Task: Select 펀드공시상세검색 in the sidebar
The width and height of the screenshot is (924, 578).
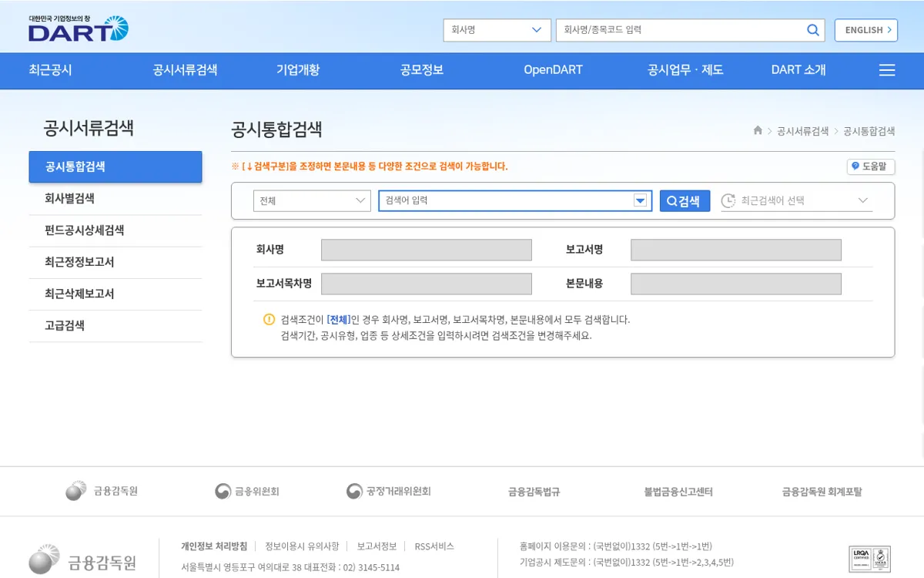Action: click(115, 230)
